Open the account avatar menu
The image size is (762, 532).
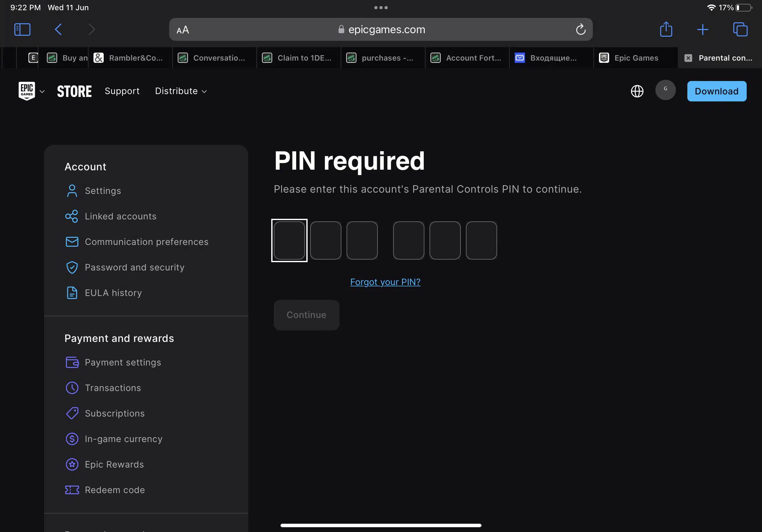(x=665, y=90)
